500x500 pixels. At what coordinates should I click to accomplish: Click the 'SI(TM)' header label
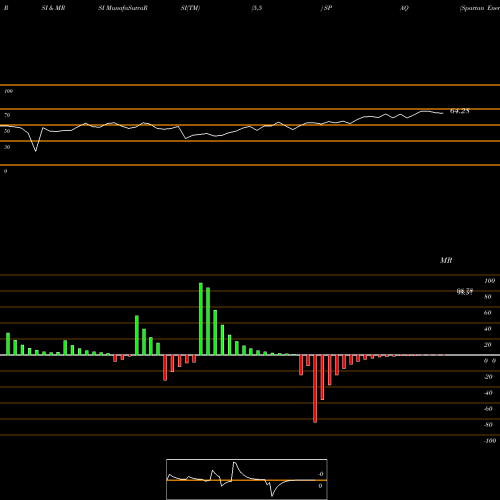(190, 8)
